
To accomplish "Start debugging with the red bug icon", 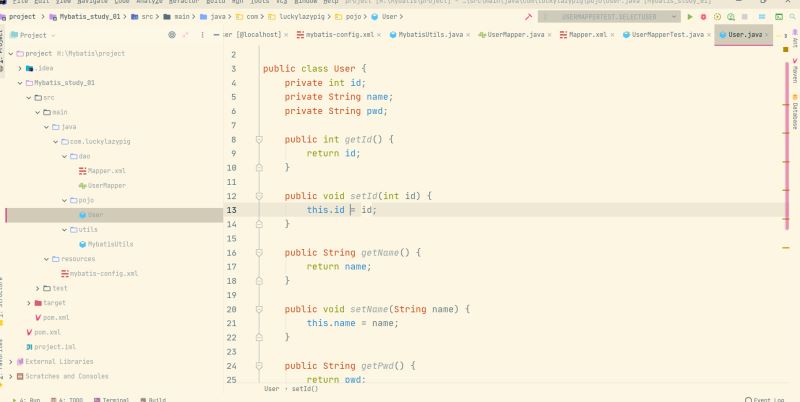I will pyautogui.click(x=704, y=17).
